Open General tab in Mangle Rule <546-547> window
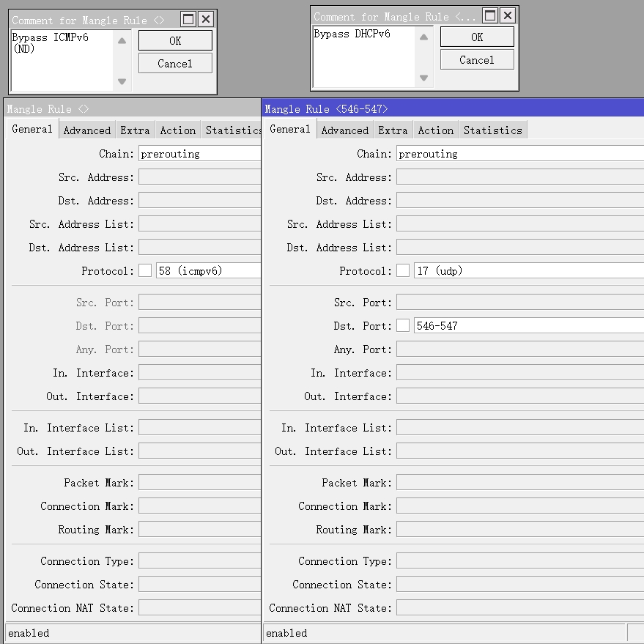 (290, 130)
